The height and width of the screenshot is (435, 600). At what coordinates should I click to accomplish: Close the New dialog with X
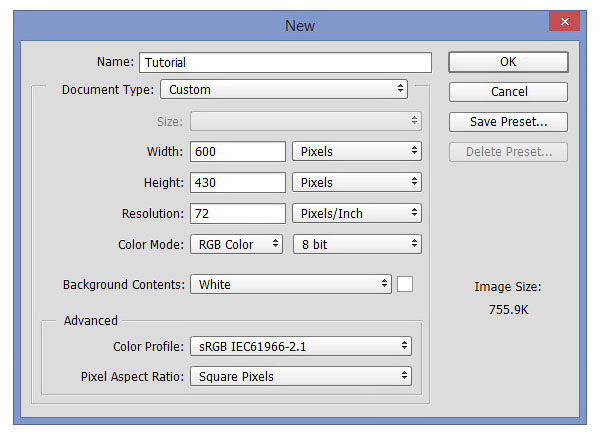(x=564, y=21)
